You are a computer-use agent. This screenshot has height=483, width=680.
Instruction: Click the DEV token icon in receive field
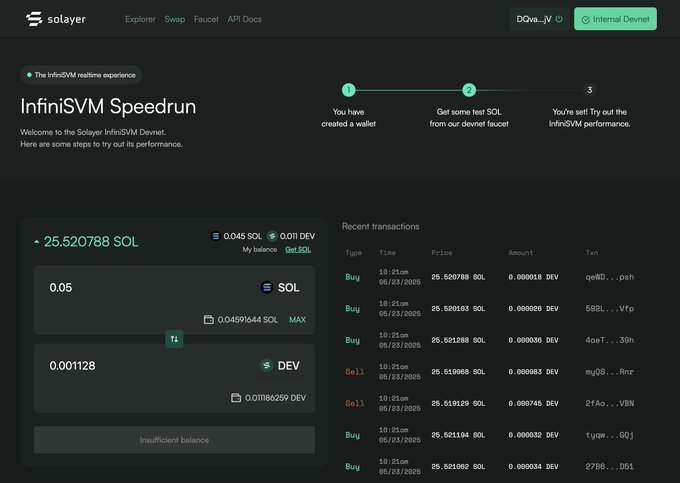pyautogui.click(x=266, y=366)
